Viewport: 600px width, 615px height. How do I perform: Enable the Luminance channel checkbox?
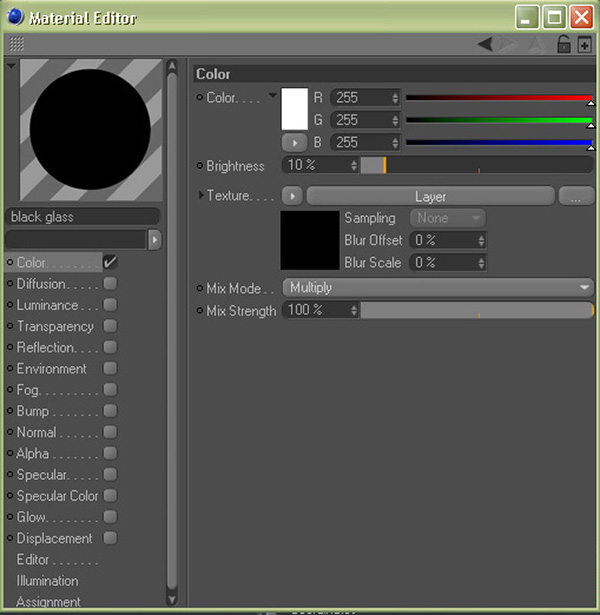[110, 304]
